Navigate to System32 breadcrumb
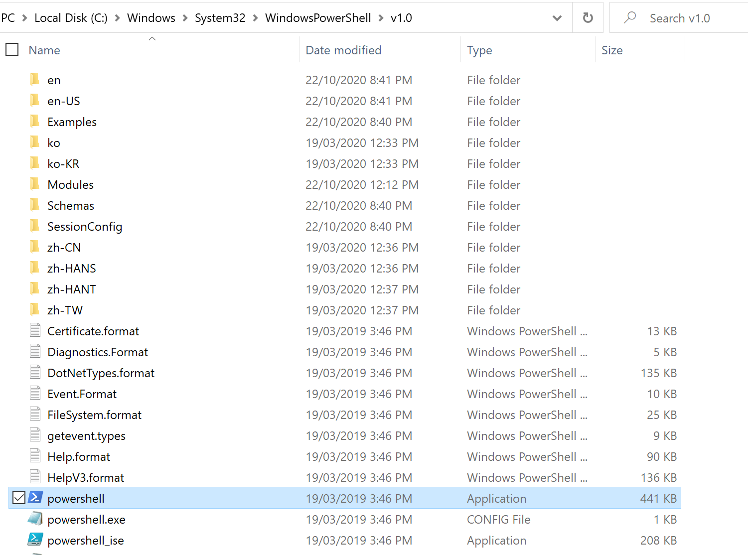Screen dimensions: 748x560 coord(220,18)
